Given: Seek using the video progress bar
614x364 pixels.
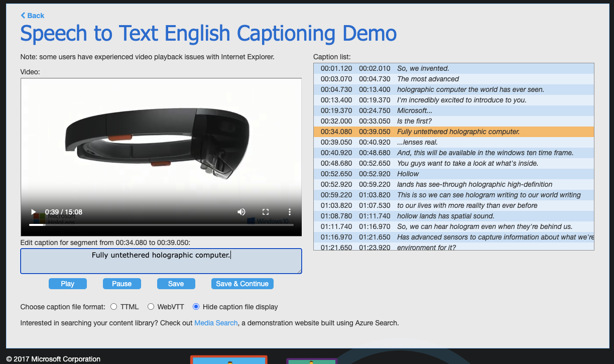Looking at the screenshot, I should (161, 225).
